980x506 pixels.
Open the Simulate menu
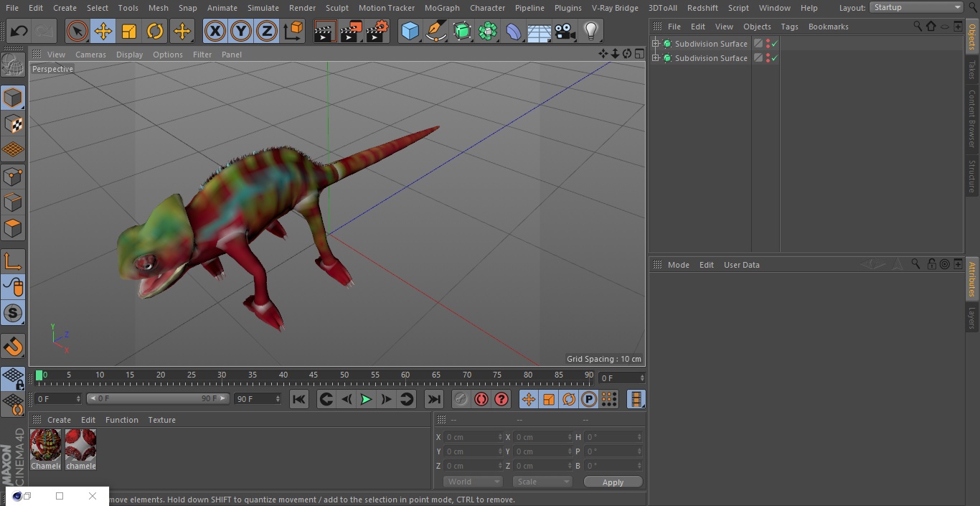coord(263,8)
